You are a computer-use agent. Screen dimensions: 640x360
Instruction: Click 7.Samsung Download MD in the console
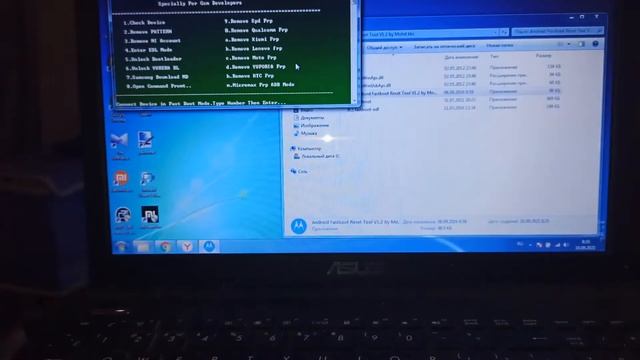pos(157,77)
